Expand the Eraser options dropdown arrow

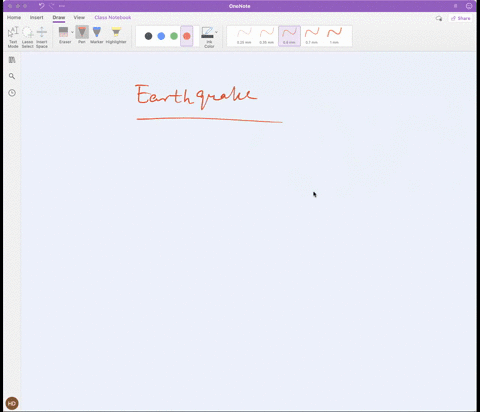point(72,32)
